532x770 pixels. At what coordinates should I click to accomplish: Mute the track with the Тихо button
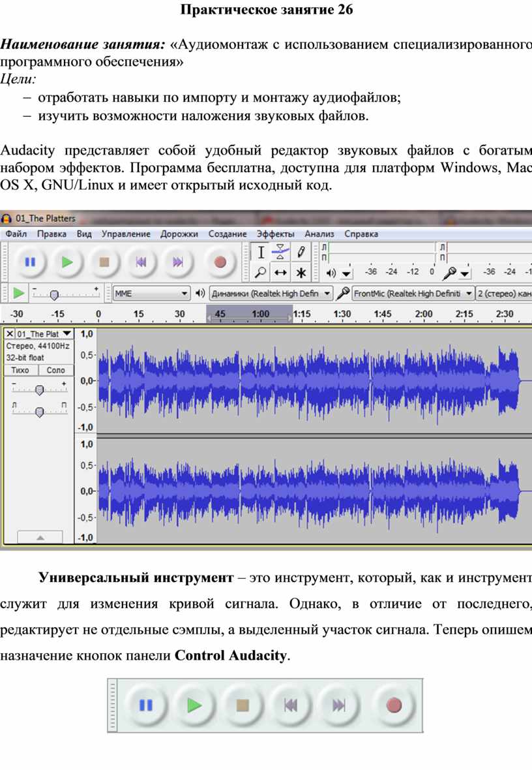[x=20, y=370]
